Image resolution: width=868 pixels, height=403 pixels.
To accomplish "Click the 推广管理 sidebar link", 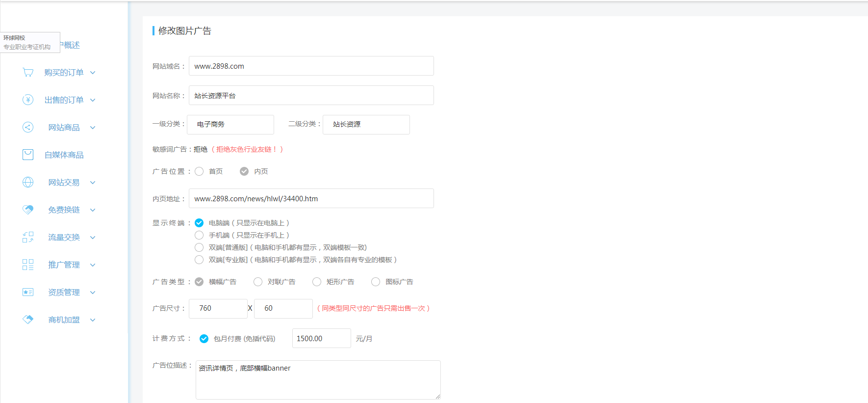I will pos(64,265).
